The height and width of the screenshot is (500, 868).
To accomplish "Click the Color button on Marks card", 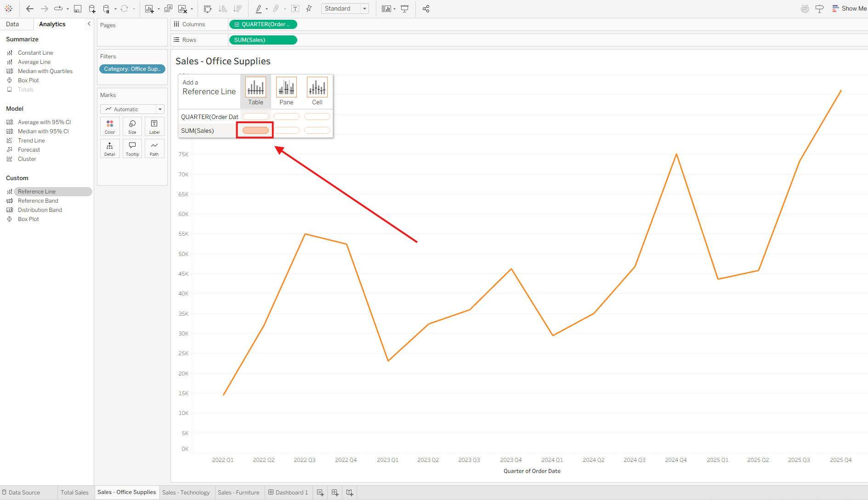I will pos(110,126).
